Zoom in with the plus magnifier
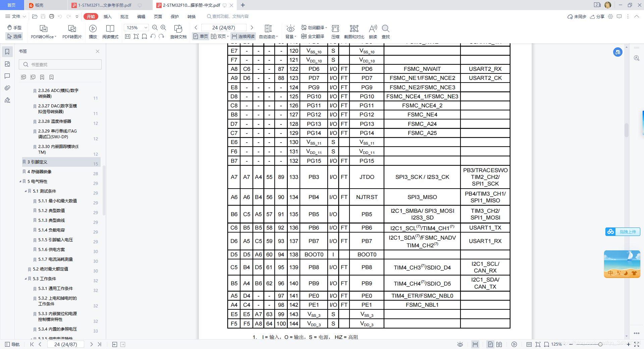Viewport: 644px width, 349px height. click(163, 28)
